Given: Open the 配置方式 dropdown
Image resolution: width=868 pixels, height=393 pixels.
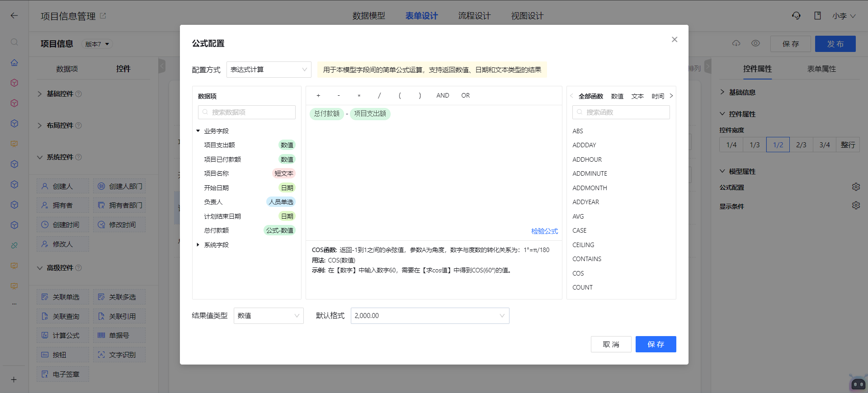Looking at the screenshot, I should click(269, 70).
